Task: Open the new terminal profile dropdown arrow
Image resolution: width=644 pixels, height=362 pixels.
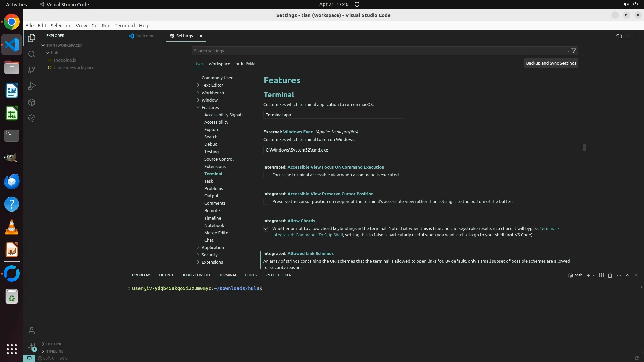Action: [594, 275]
